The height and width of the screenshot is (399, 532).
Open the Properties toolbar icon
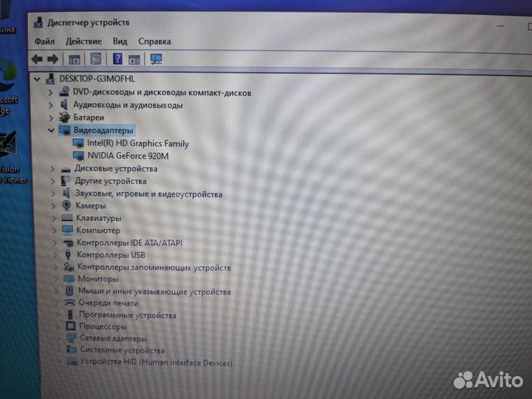coord(95,59)
